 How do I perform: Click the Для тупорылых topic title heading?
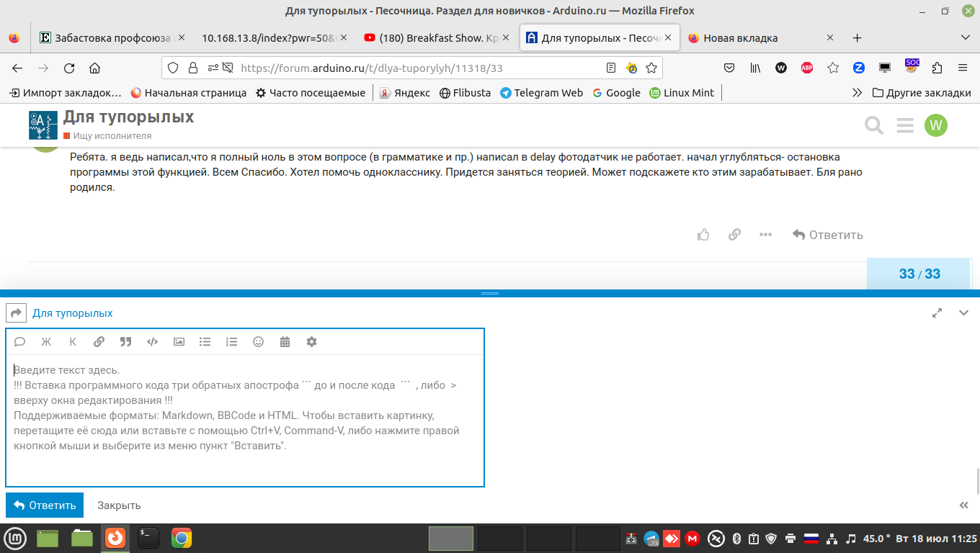pos(128,117)
